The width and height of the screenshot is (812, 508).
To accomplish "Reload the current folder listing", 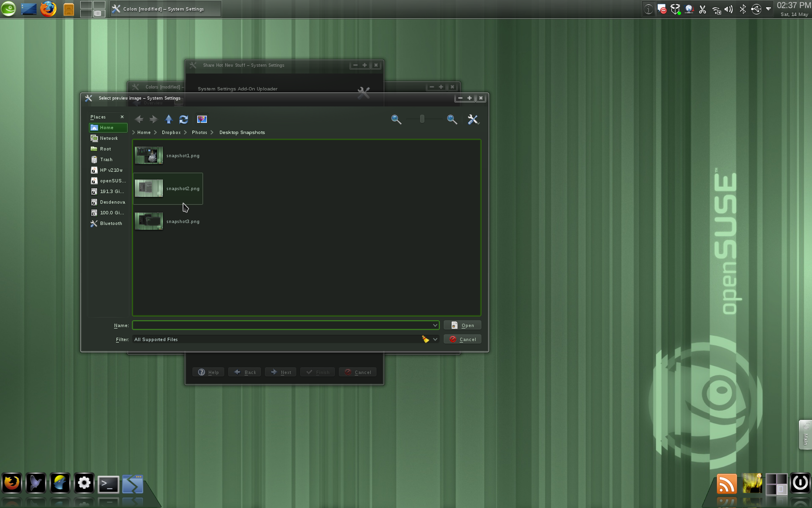I will 184,120.
